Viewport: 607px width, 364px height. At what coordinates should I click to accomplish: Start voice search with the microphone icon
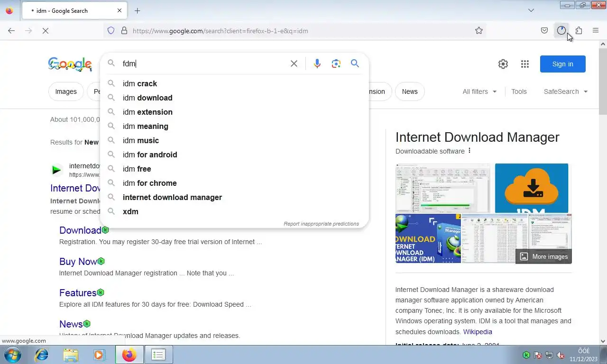coord(317,64)
